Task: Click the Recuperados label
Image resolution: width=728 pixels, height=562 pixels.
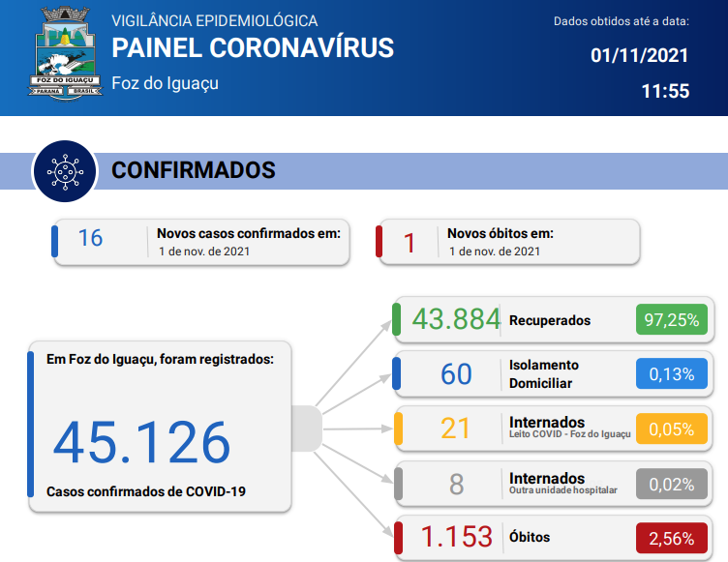Action: [x=550, y=321]
